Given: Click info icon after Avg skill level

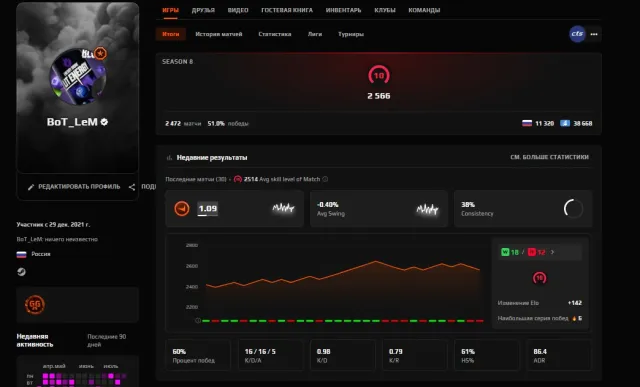Looking at the screenshot, I should pos(325,179).
